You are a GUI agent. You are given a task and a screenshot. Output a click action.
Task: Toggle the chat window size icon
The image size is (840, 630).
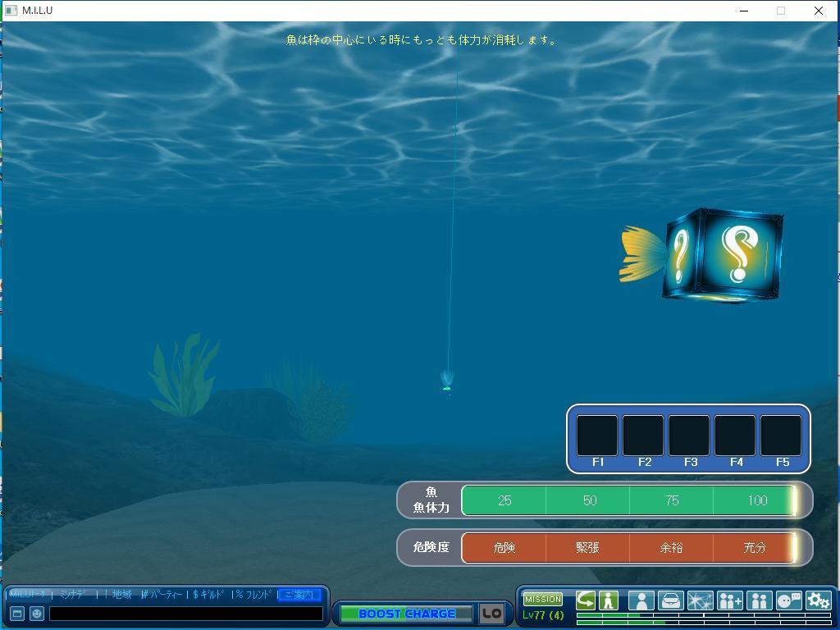[x=16, y=613]
